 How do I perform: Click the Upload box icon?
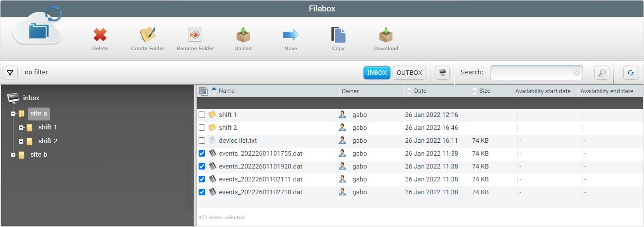(x=243, y=34)
